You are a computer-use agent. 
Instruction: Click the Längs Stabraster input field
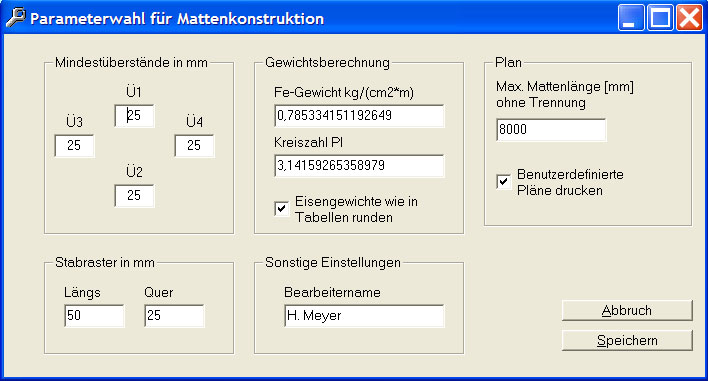coord(94,316)
